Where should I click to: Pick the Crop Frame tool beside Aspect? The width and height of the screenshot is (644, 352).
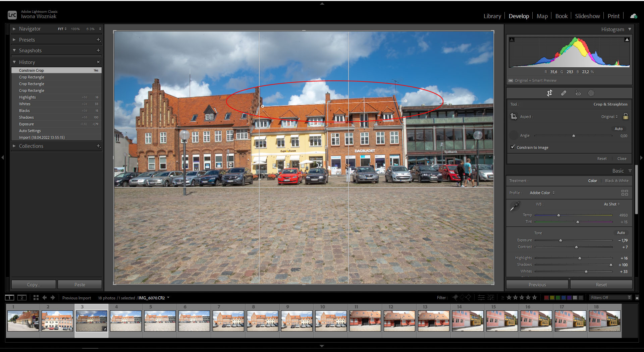(x=514, y=116)
